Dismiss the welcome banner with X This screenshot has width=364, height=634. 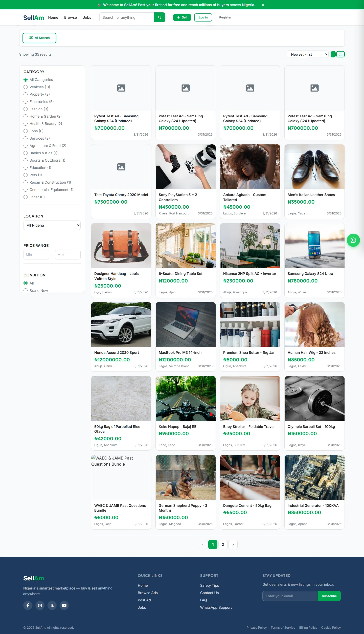263,5
